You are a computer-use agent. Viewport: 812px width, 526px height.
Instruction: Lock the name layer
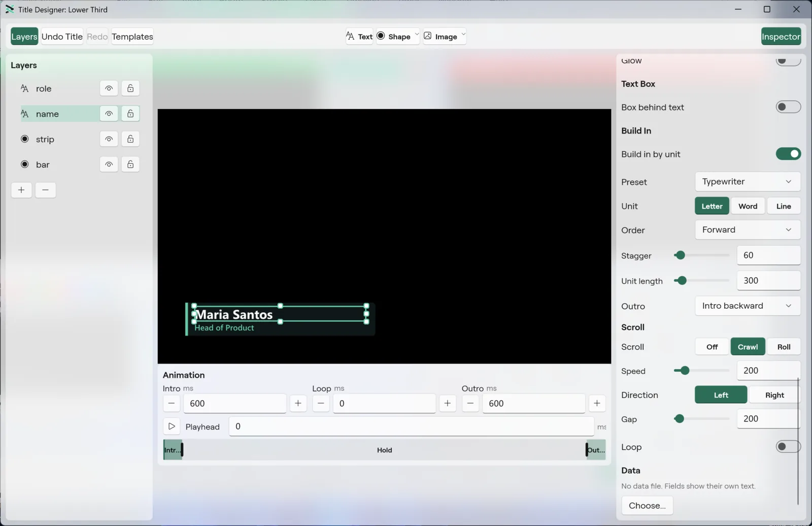coord(130,114)
